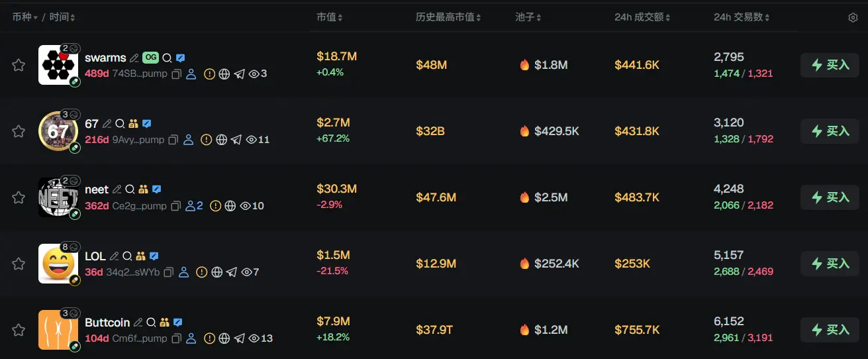Sort by 24h 交易数 column header
The height and width of the screenshot is (359, 868).
[742, 17]
